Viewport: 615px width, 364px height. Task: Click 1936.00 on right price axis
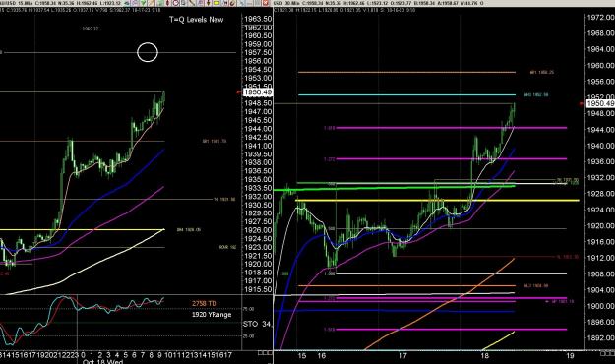point(600,161)
